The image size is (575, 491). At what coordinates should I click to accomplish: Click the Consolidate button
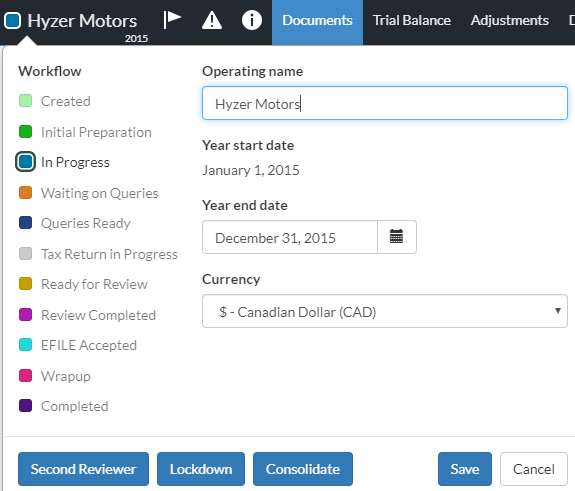click(303, 469)
